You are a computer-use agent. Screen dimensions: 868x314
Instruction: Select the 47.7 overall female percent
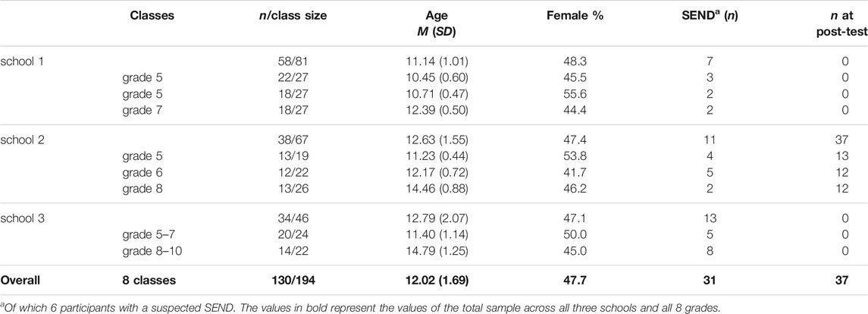tap(580, 281)
